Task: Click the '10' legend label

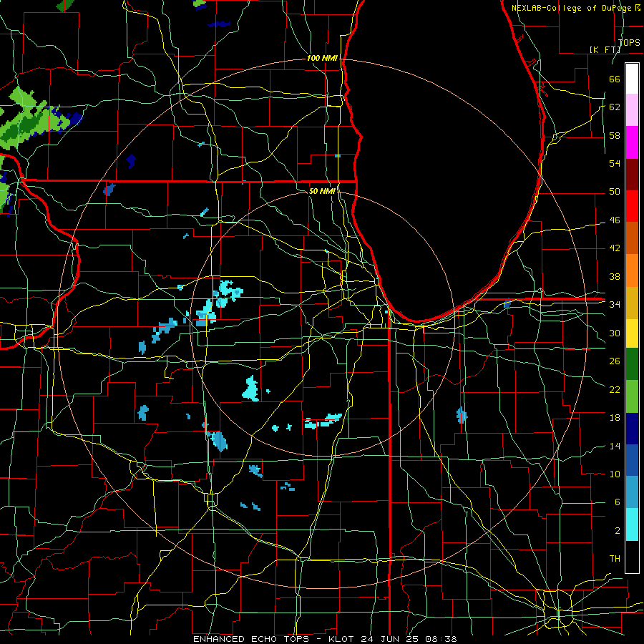Action: [615, 474]
